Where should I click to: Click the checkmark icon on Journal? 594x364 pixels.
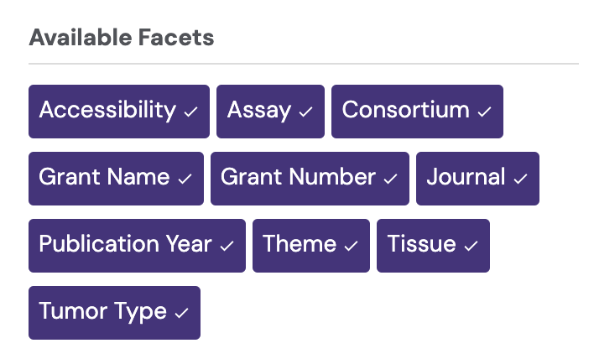[x=520, y=179]
